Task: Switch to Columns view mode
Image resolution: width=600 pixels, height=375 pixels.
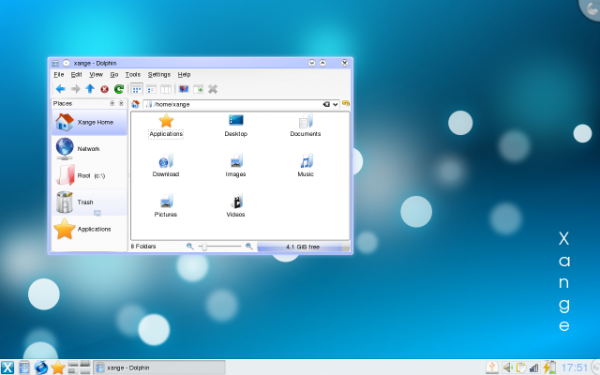Action: [166, 90]
